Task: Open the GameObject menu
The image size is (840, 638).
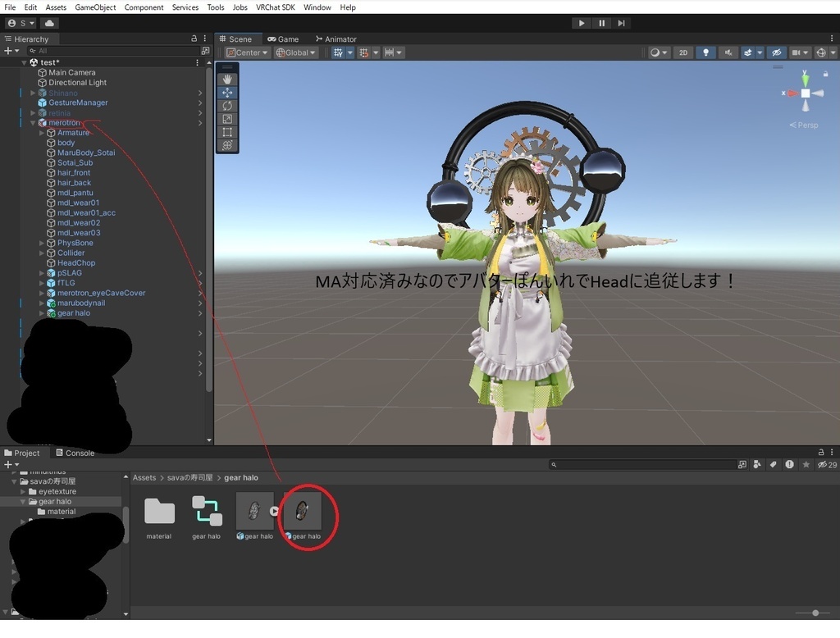Action: (95, 7)
